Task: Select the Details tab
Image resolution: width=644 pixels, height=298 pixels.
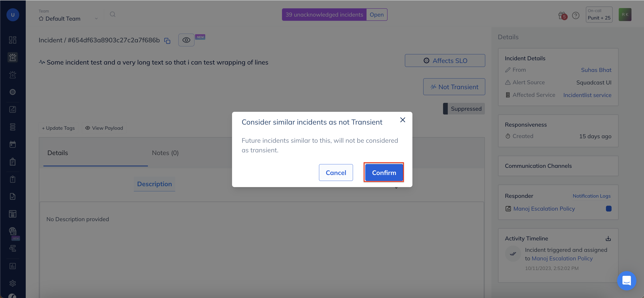Action: click(x=58, y=153)
